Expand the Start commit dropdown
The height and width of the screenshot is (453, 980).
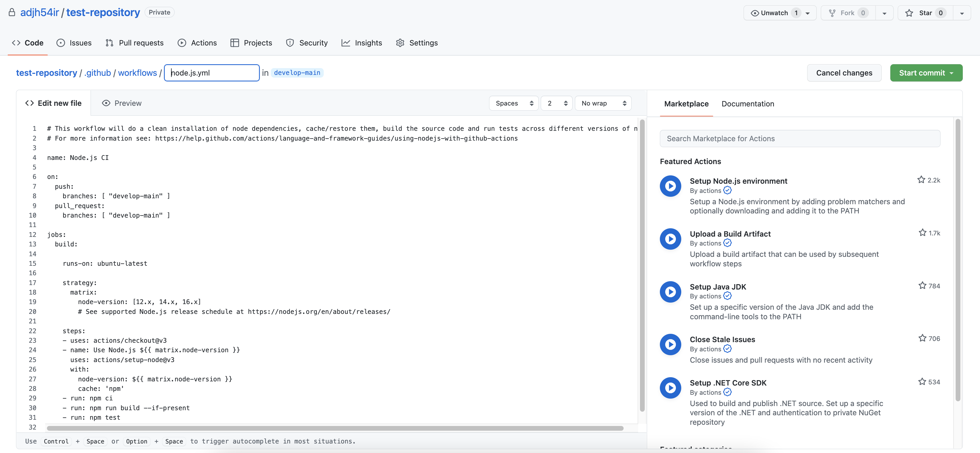[926, 73]
